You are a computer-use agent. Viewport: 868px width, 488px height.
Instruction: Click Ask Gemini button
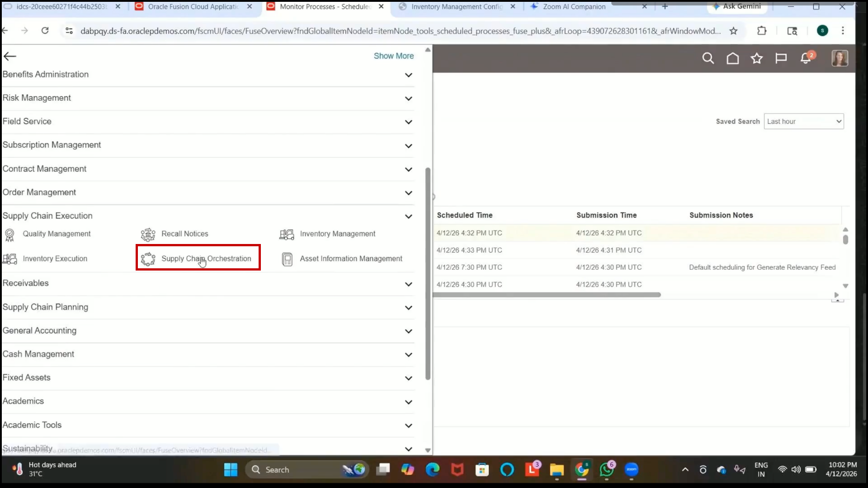[736, 6]
